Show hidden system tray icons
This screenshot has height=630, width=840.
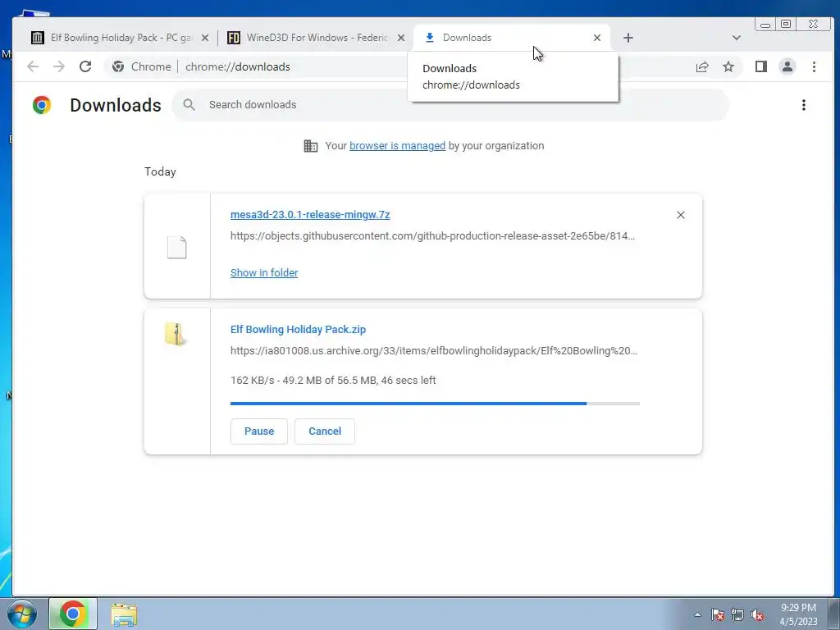tap(697, 614)
